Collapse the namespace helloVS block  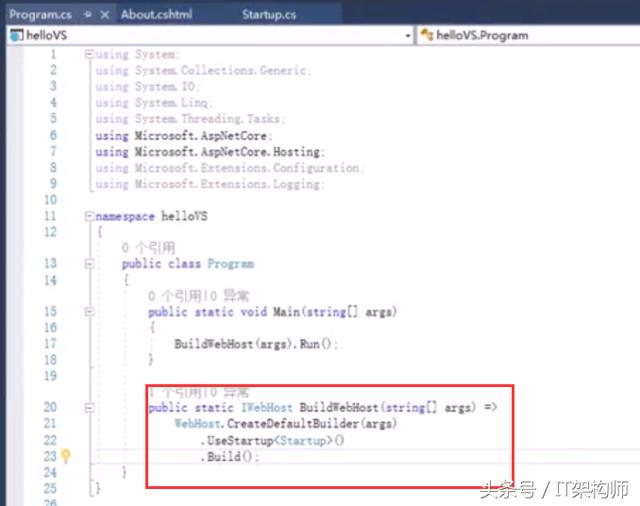[89, 216]
